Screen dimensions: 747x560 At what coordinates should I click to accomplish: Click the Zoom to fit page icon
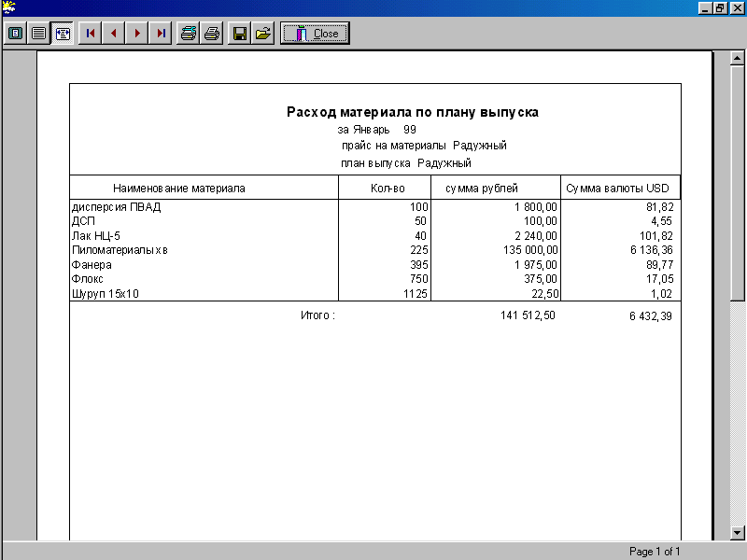17,34
